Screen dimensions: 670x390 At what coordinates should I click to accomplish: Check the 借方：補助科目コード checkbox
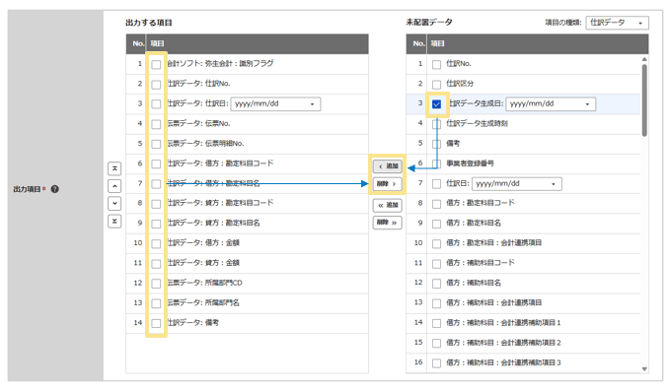point(436,264)
